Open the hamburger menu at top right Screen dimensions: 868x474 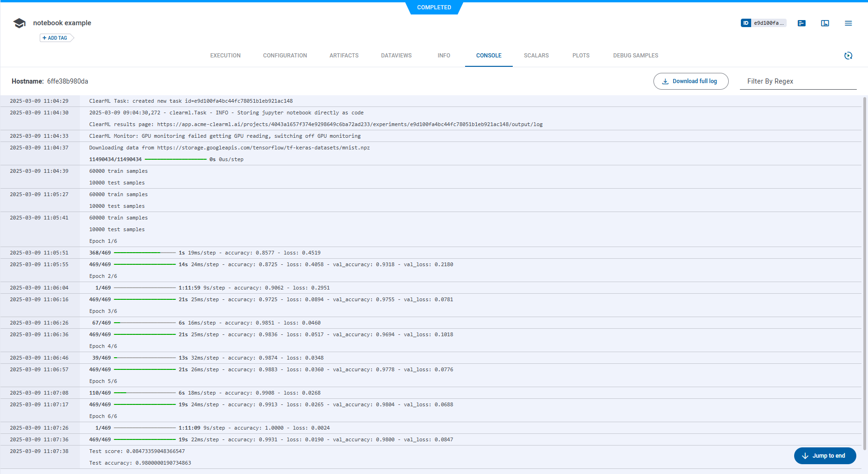coord(848,23)
